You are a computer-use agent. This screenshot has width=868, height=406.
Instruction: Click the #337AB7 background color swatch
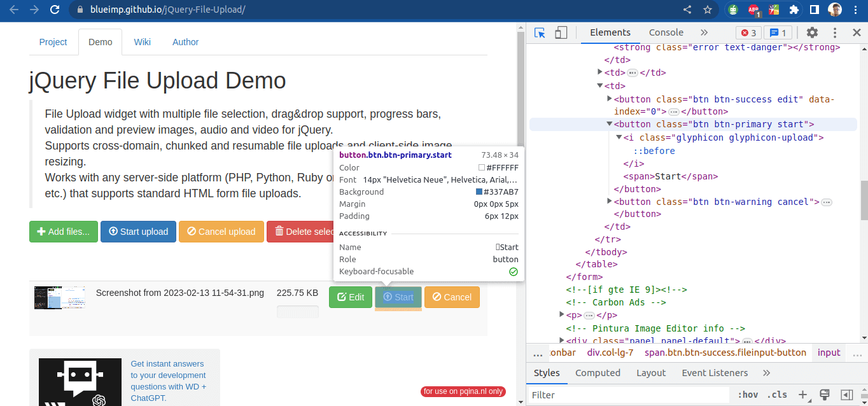click(479, 192)
